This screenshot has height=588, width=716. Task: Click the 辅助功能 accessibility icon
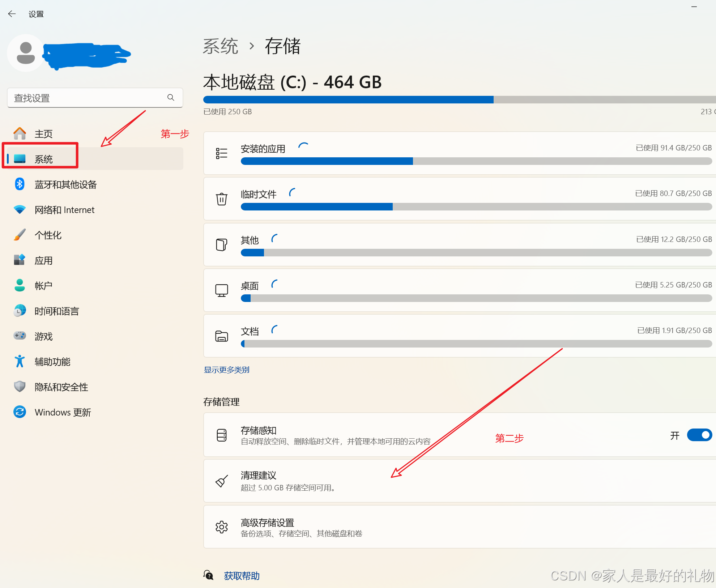pos(20,361)
